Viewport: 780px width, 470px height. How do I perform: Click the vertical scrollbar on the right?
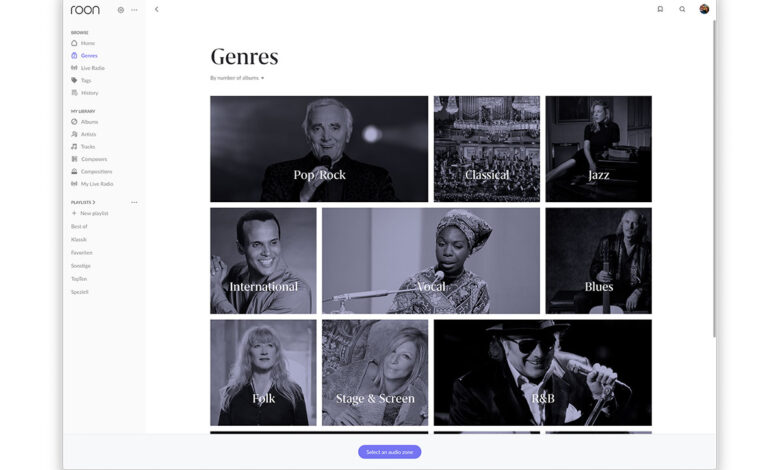click(x=715, y=179)
